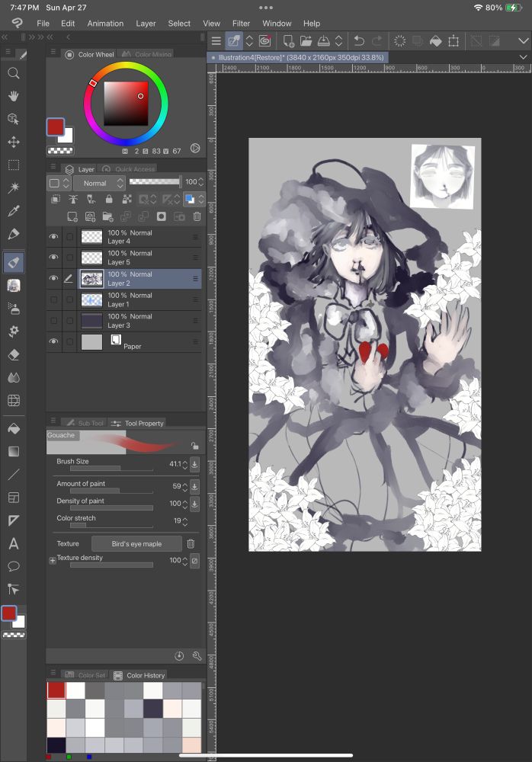Open the Help menu
The width and height of the screenshot is (532, 762).
312,24
